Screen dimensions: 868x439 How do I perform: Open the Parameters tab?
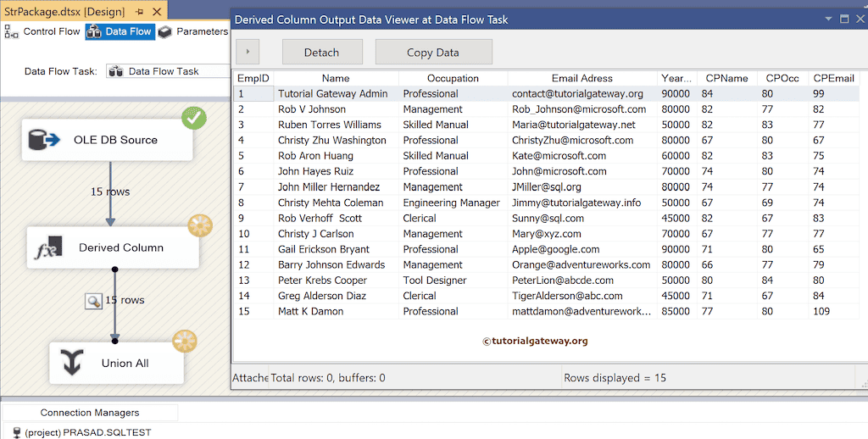click(193, 32)
